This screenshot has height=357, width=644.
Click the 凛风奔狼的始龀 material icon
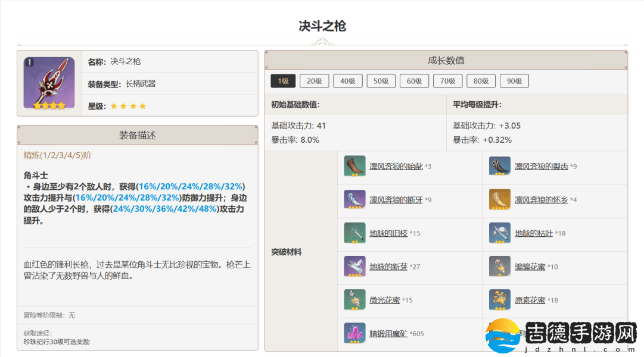point(354,166)
